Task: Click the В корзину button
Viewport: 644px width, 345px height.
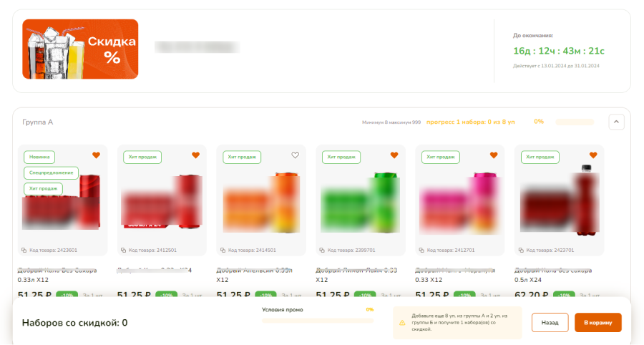Action: 598,322
